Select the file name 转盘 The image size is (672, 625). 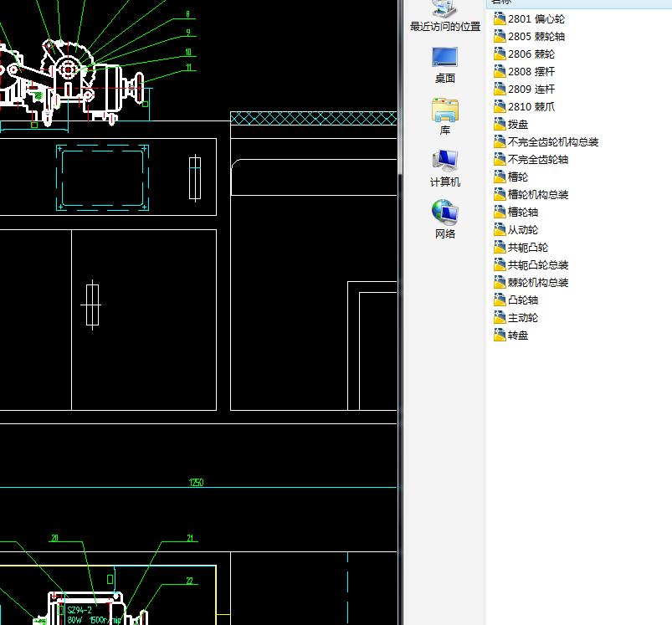[x=518, y=335]
